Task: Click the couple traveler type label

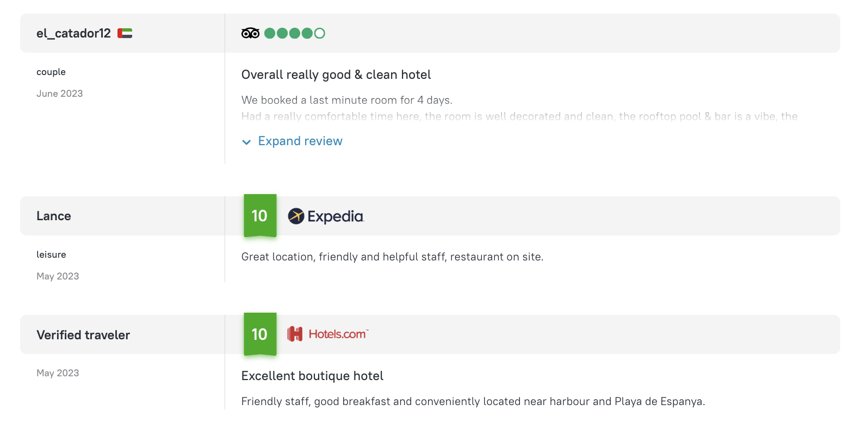Action: [x=51, y=72]
